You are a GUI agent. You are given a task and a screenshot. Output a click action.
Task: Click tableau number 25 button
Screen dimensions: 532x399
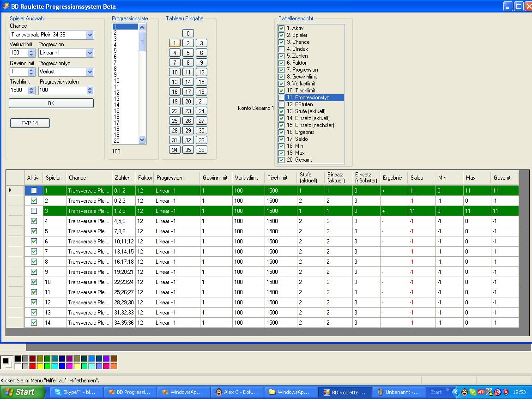pyautogui.click(x=175, y=121)
